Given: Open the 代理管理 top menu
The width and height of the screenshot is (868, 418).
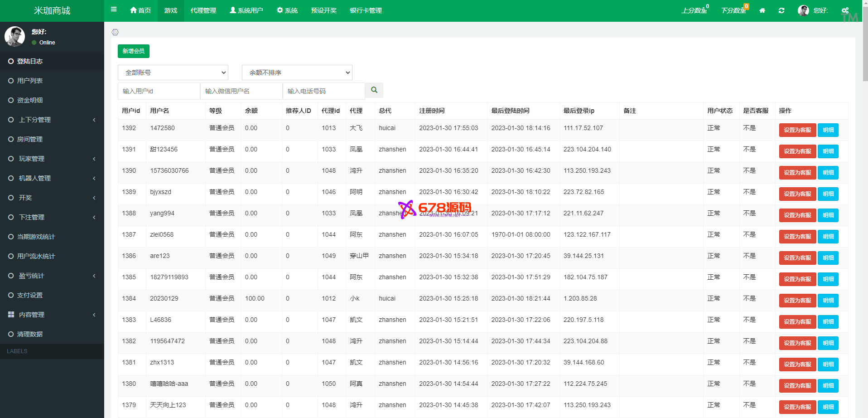Looking at the screenshot, I should [x=203, y=10].
